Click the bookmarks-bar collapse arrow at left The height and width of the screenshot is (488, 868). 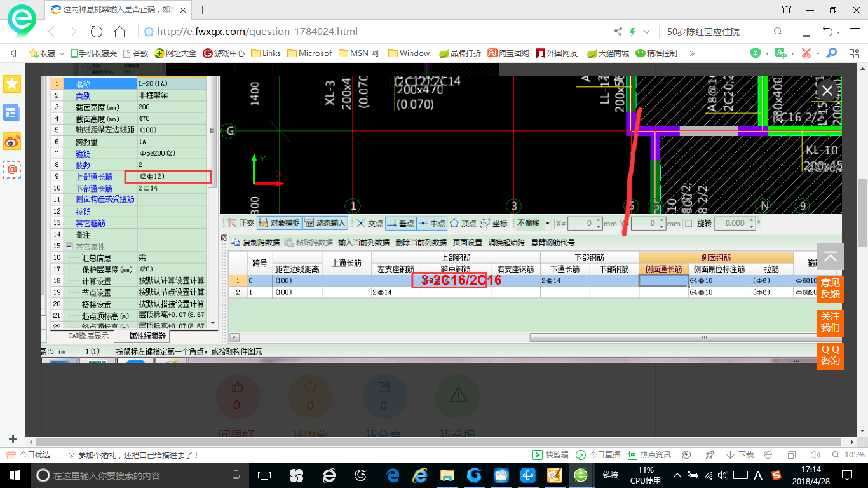coord(13,53)
